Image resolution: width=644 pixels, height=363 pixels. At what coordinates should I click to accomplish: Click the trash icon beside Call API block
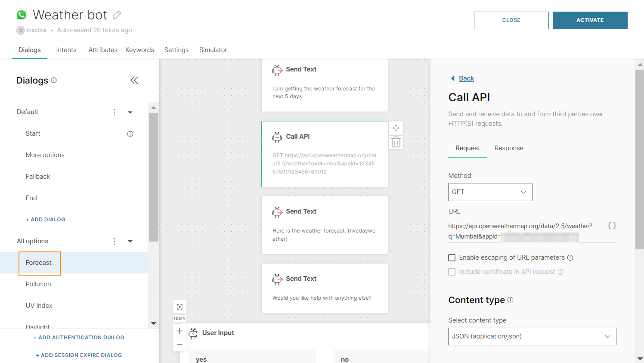click(396, 142)
